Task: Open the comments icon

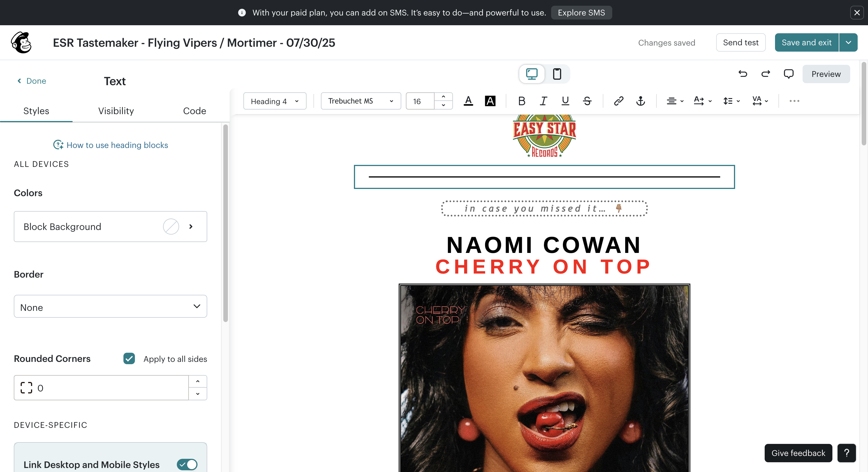Action: point(788,74)
